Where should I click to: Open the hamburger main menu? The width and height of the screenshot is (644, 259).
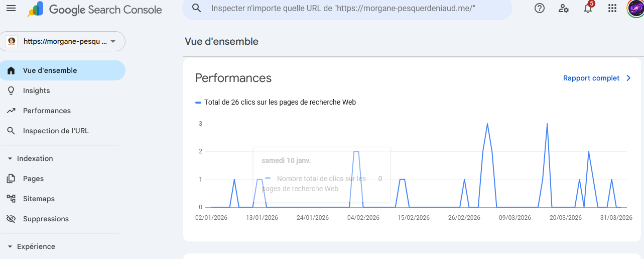click(11, 9)
